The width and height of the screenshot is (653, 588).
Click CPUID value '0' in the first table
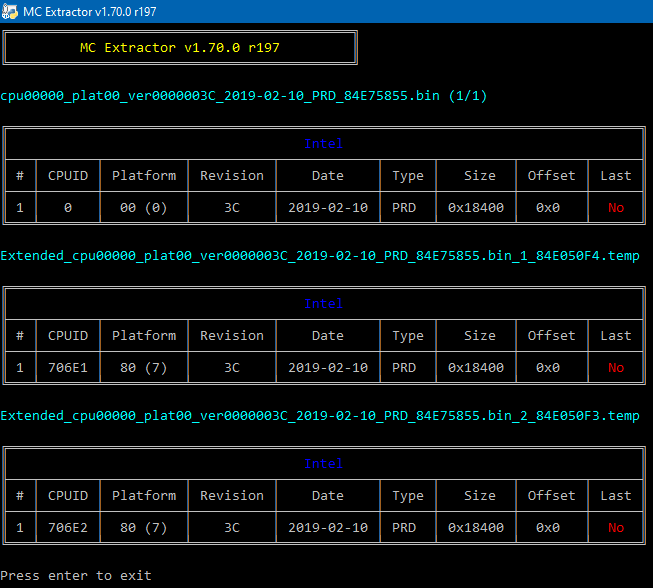pos(68,207)
